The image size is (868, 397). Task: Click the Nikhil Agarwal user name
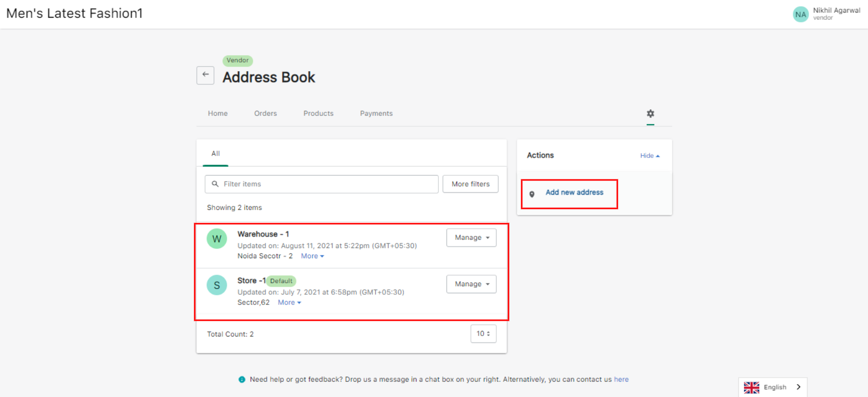click(x=836, y=10)
